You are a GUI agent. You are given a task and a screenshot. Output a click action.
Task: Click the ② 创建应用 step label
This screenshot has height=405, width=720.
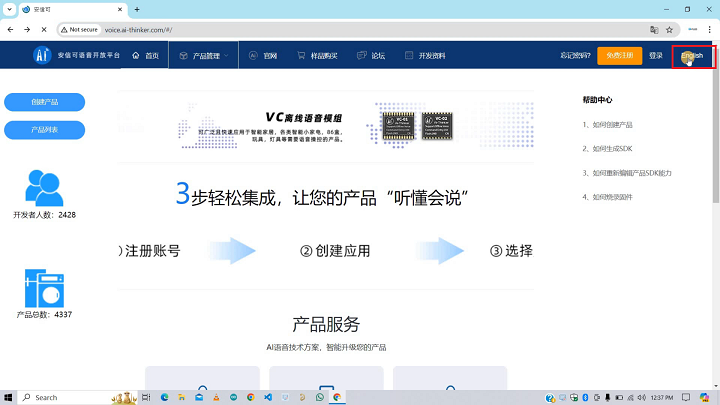pos(335,251)
